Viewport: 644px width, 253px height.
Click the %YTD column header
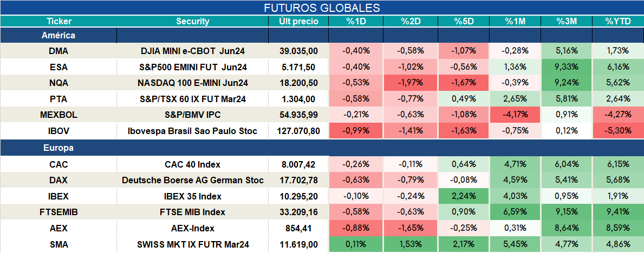coord(617,22)
